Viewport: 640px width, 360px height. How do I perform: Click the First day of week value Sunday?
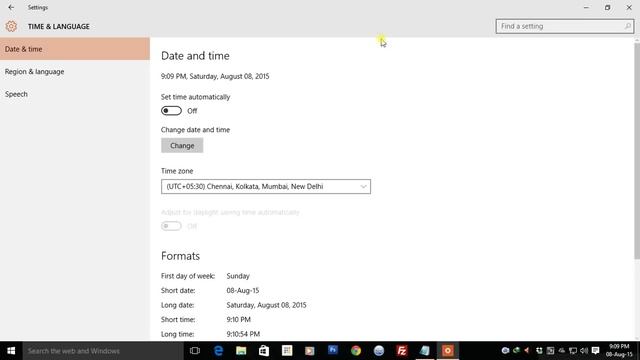(x=238, y=276)
